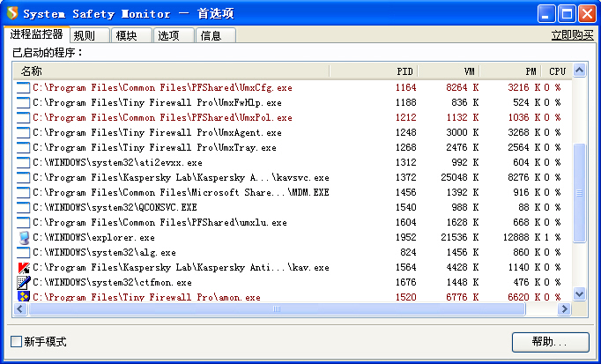This screenshot has width=601, height=364.
Task: Click the explorer.exe computer icon
Action: pos(24,238)
